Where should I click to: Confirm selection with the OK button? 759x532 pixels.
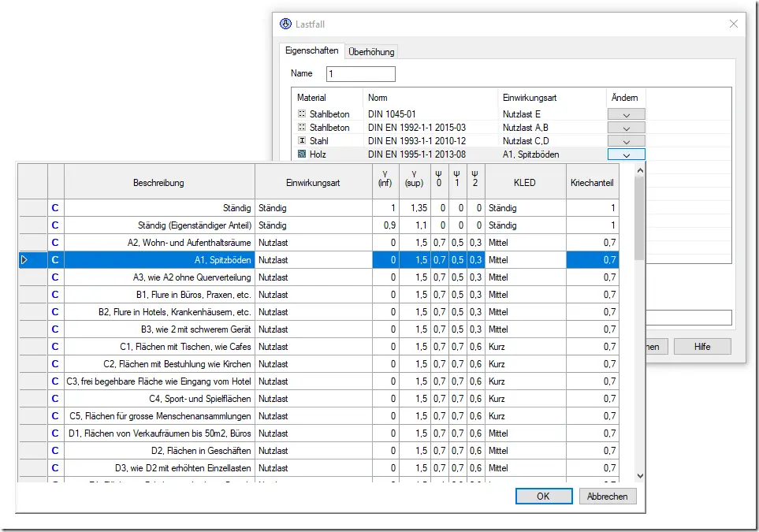coord(544,497)
